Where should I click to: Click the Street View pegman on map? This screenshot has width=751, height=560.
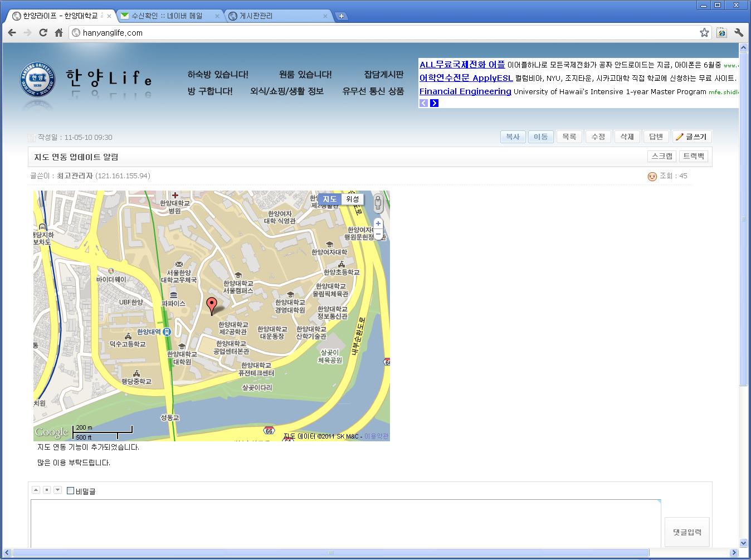(x=378, y=203)
